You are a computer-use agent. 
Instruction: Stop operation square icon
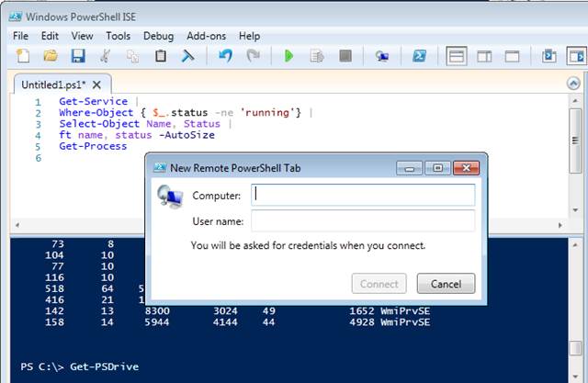(345, 56)
